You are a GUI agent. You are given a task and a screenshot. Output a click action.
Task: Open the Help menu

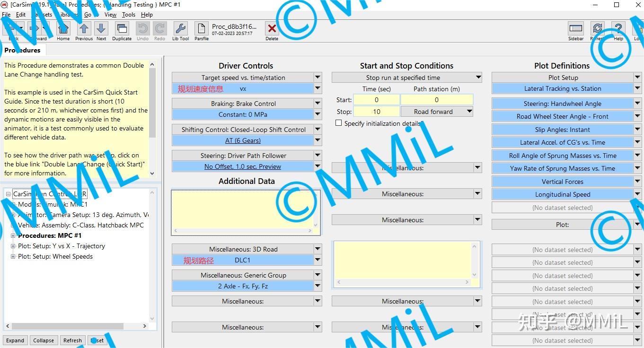pos(147,15)
